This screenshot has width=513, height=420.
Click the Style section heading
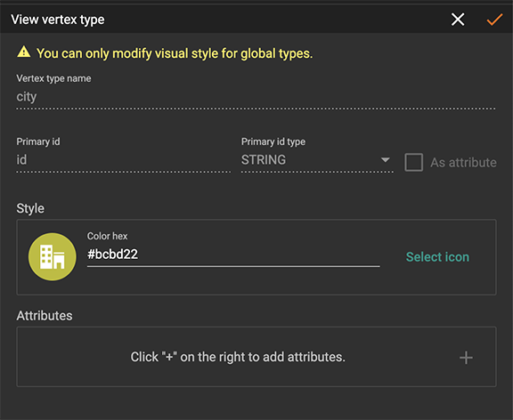point(30,208)
